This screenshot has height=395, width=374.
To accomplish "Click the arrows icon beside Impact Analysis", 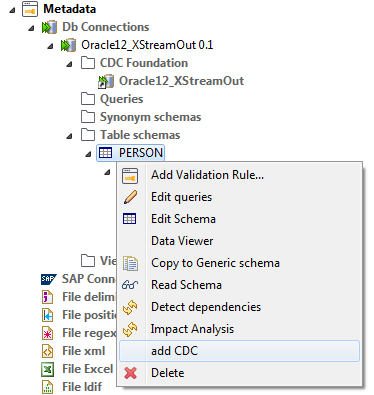I will (x=130, y=329).
